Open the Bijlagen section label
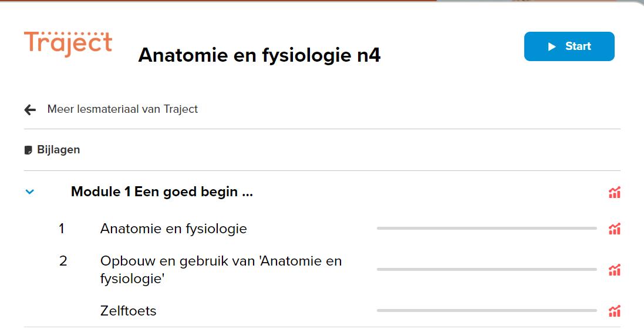This screenshot has width=644, height=329. click(58, 150)
